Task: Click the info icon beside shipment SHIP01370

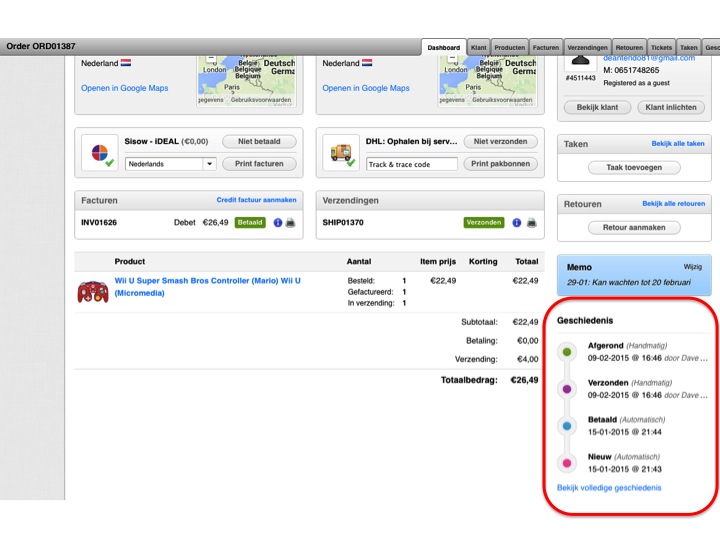Action: 517,223
